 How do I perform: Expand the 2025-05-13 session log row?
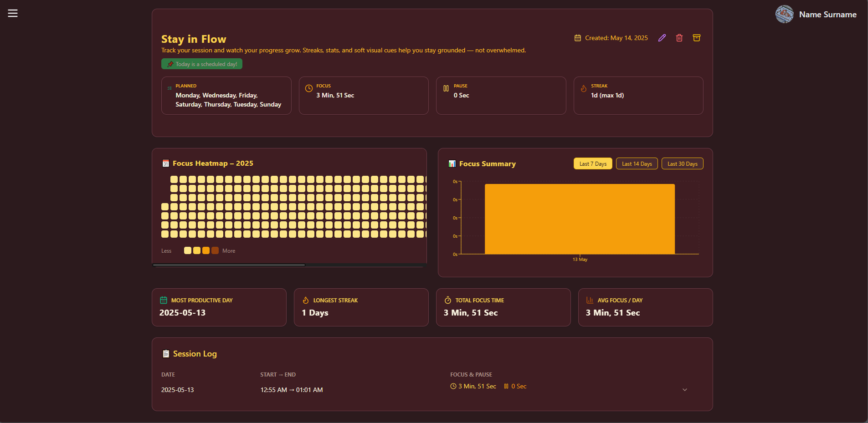pyautogui.click(x=684, y=390)
